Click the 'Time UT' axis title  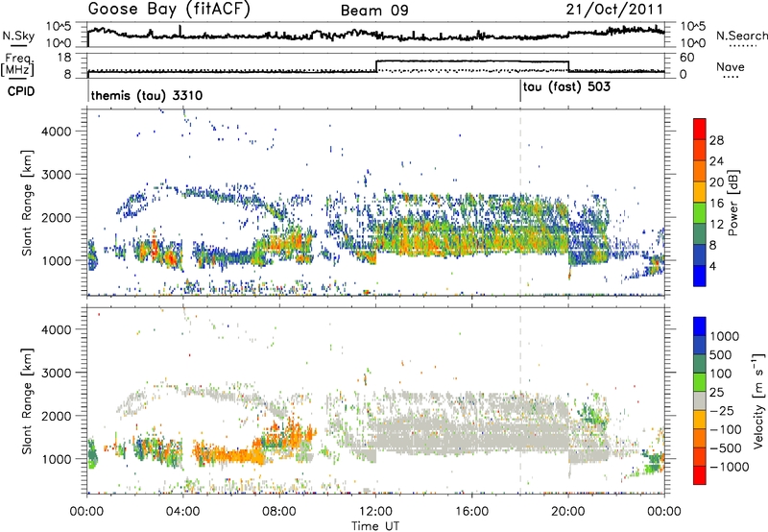tap(375, 525)
